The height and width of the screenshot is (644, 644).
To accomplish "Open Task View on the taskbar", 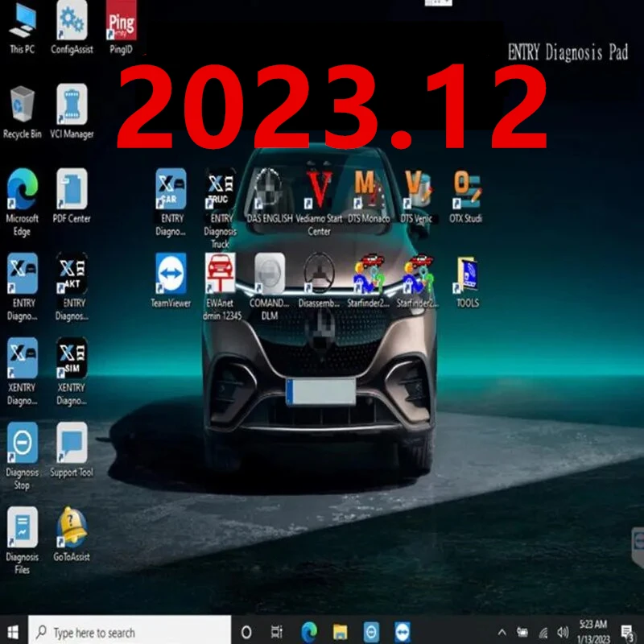I will coord(277,632).
